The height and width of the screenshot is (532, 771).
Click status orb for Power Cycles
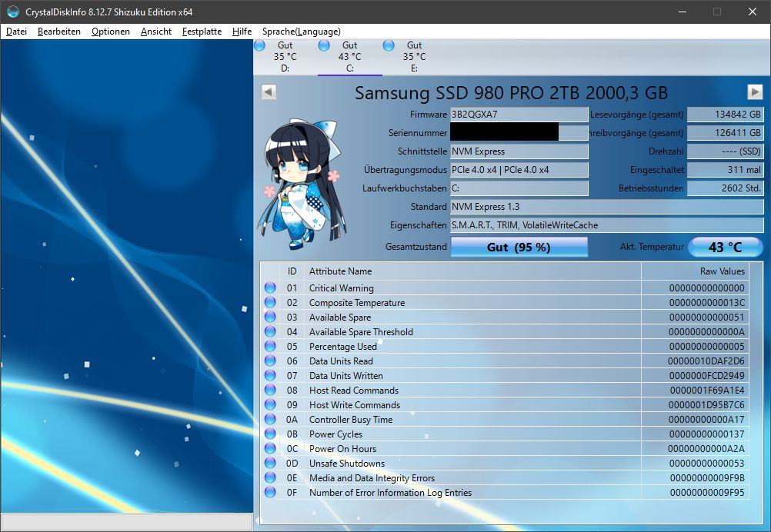point(270,434)
